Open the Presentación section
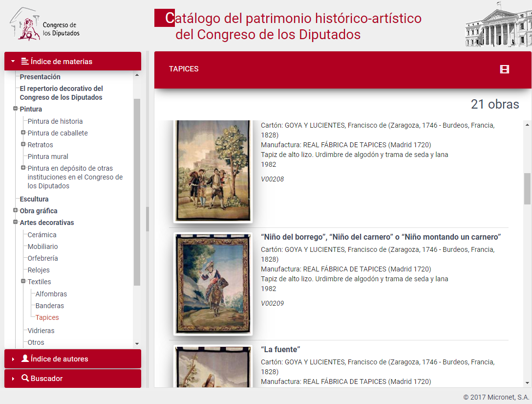 40,77
